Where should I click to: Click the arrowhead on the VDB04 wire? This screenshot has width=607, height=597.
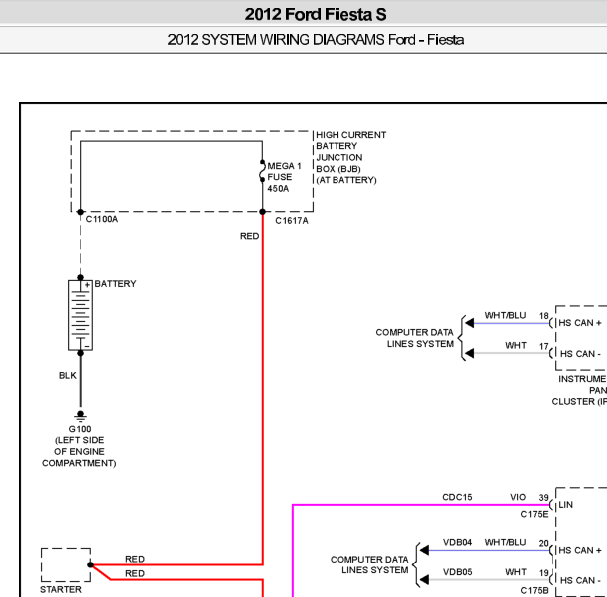tap(424, 550)
